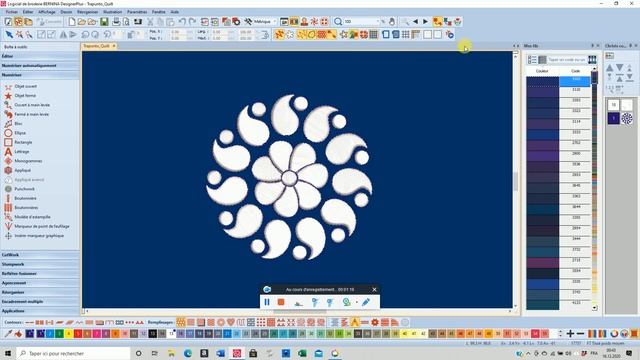Expand the Applications section
640x360 pixels.
click(40, 311)
